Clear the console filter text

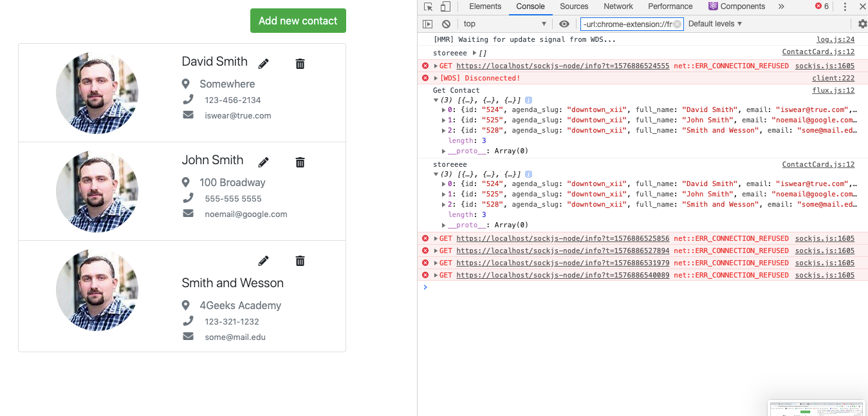pos(677,24)
